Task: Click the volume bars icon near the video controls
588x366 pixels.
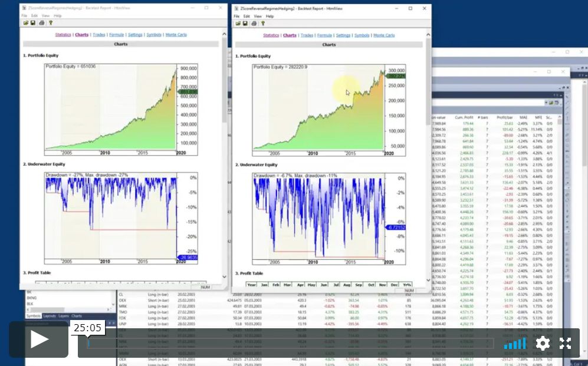Action: pyautogui.click(x=515, y=343)
